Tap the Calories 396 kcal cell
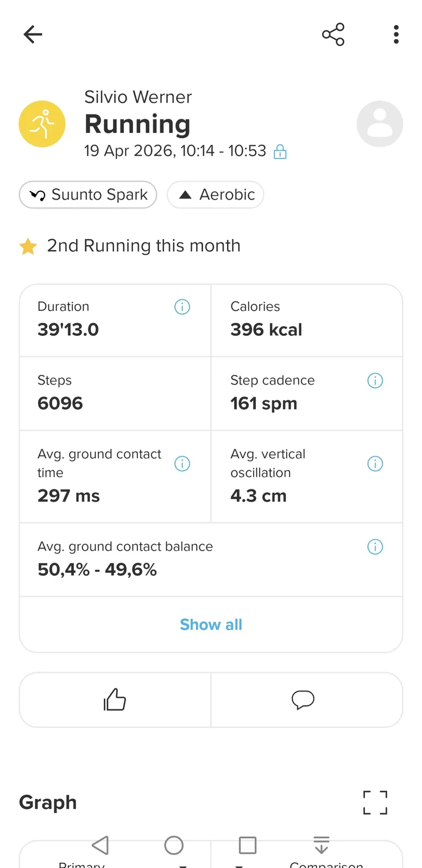This screenshot has width=422, height=868. [x=306, y=321]
